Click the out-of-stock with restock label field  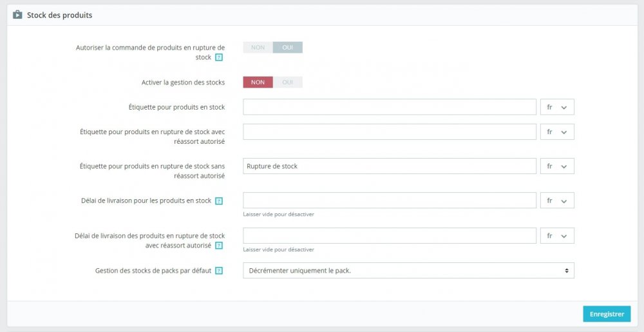[x=390, y=132]
